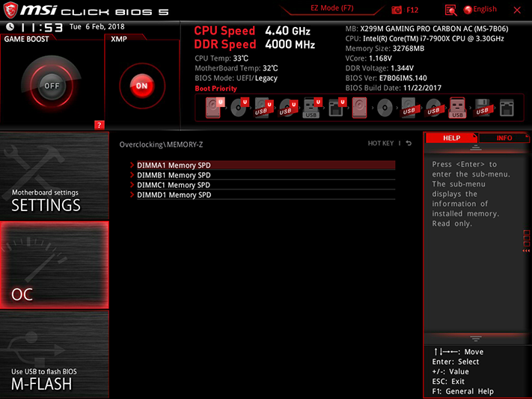Open the SETTINGS motherboard settings section
Image resolution: width=532 pixels, height=399 pixels.
[55, 176]
